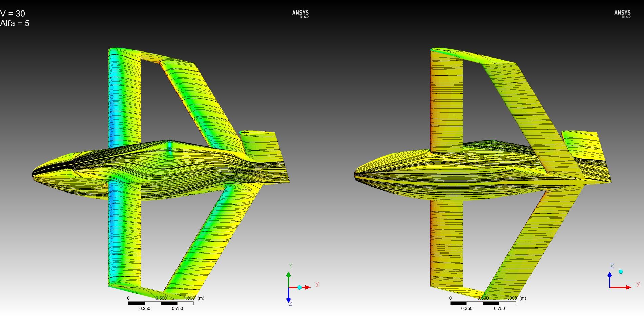Click the red X axis arrow in left triad
Viewport: 644px width, 317px height.
pyautogui.click(x=307, y=287)
